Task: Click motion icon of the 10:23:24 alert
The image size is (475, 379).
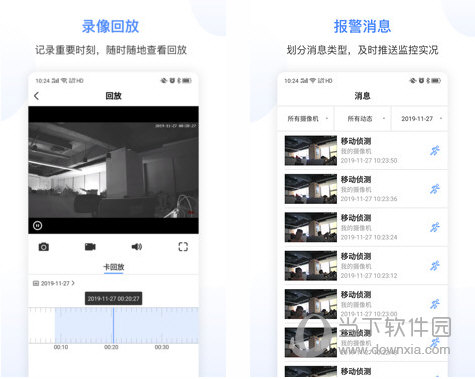Action: pos(435,227)
